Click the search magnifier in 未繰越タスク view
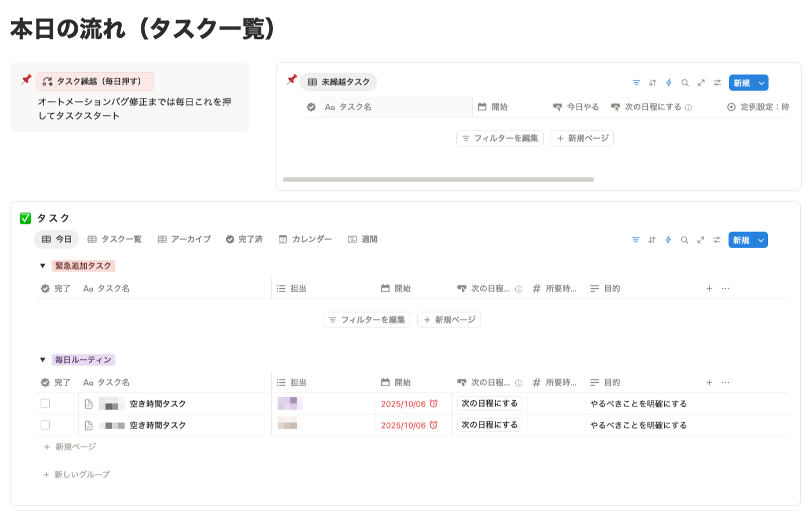 pyautogui.click(x=685, y=83)
